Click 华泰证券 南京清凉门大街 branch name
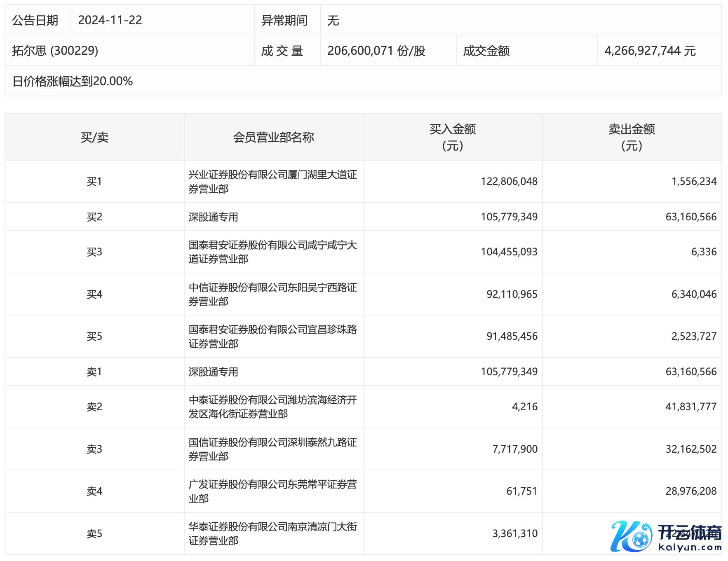 [272, 534]
